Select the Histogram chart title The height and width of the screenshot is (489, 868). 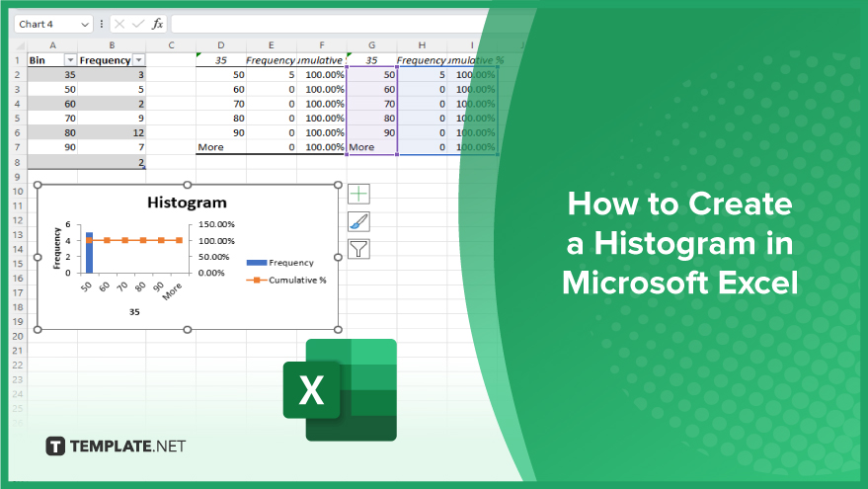pyautogui.click(x=187, y=203)
